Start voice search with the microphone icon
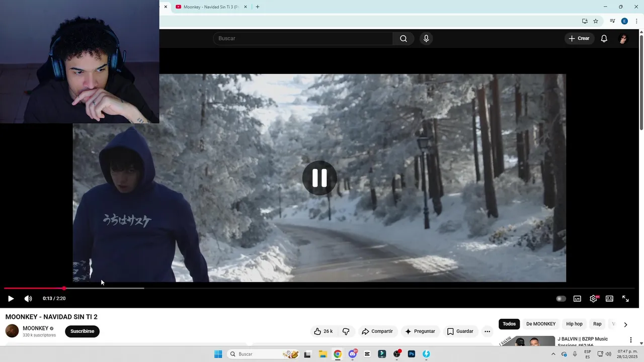This screenshot has width=644, height=362. (426, 38)
